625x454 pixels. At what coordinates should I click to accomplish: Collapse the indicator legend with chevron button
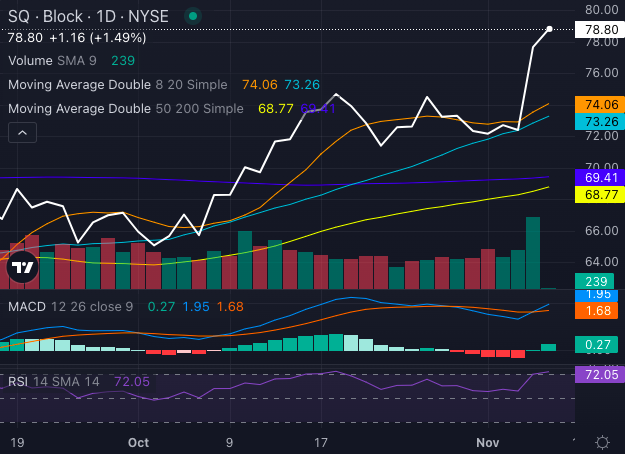(x=22, y=132)
